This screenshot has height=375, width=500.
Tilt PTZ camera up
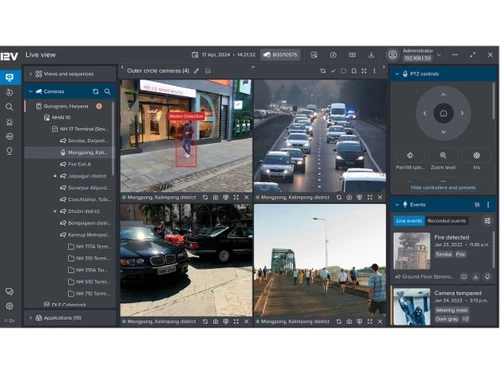tap(443, 95)
